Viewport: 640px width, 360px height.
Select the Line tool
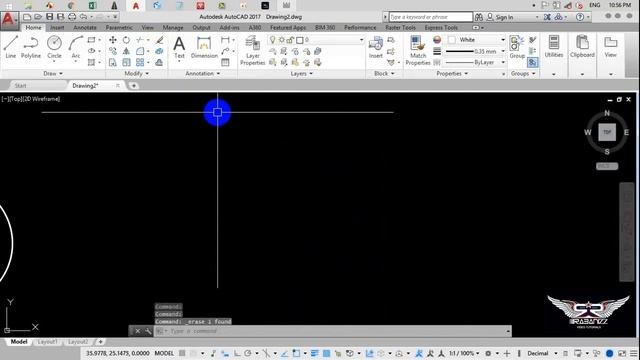(11, 47)
